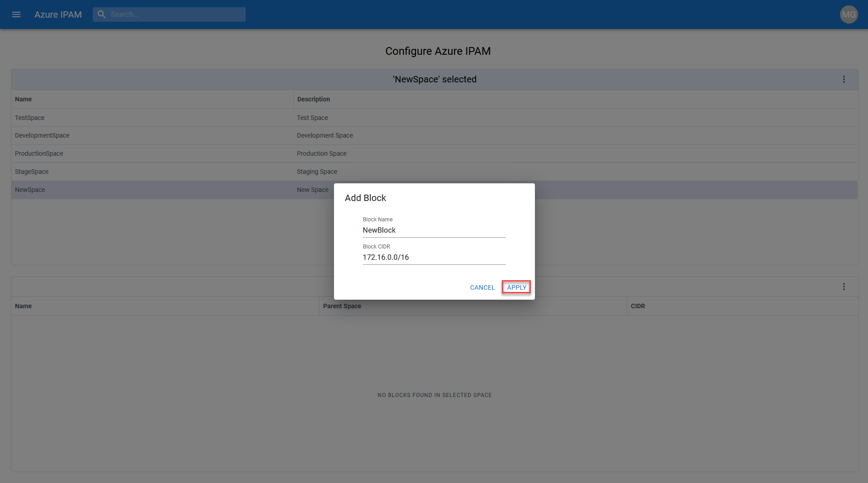The width and height of the screenshot is (868, 483).
Task: Open the MG user avatar menu
Action: [849, 14]
